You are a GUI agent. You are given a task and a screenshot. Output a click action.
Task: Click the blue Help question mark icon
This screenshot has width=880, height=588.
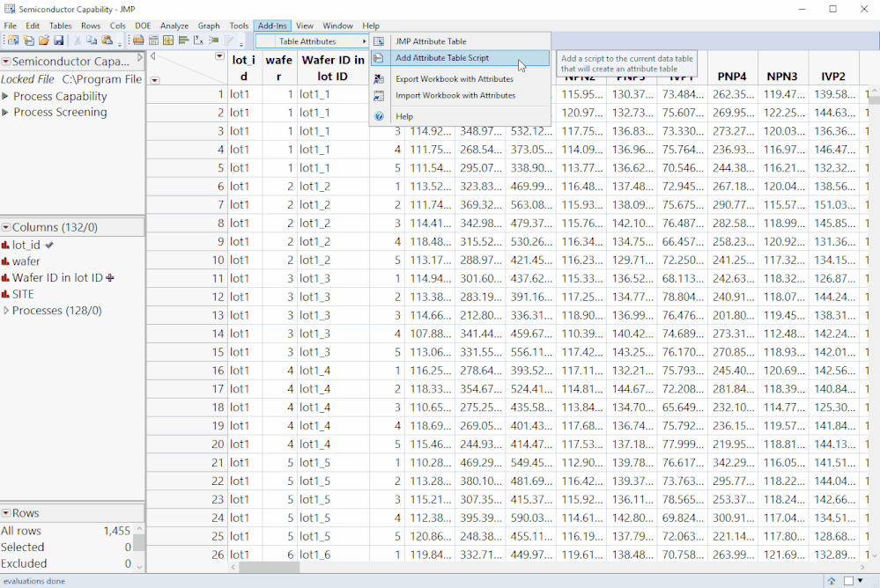click(x=379, y=116)
